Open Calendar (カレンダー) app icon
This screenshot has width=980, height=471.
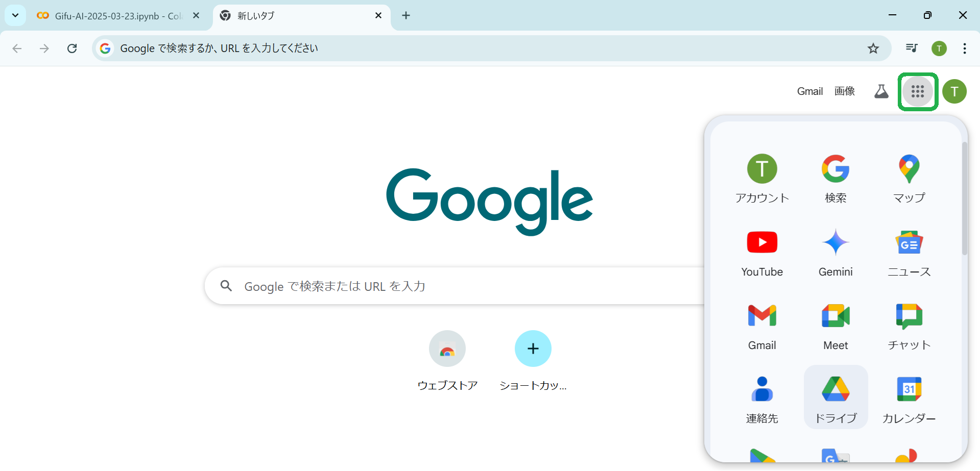(909, 399)
